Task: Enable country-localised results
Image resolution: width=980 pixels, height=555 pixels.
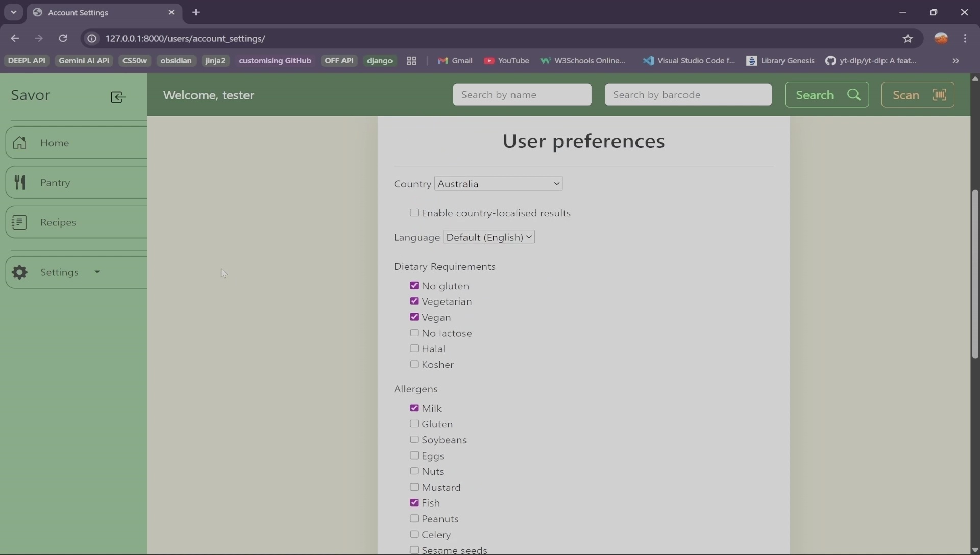Action: coord(414,213)
